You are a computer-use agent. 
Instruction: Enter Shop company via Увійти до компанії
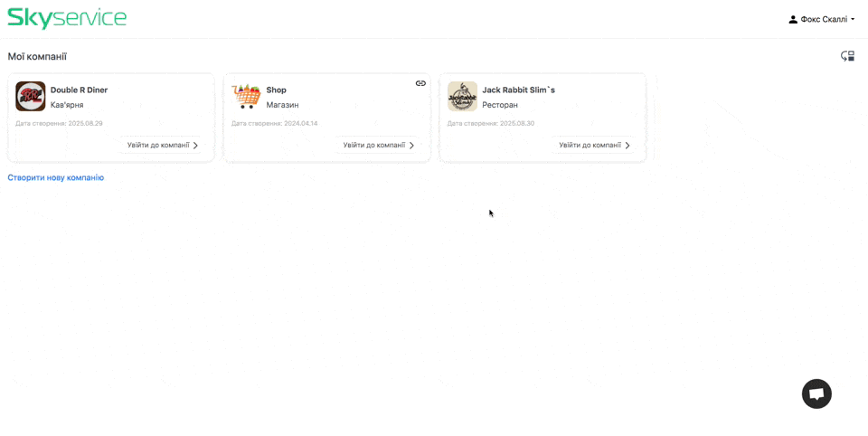379,145
